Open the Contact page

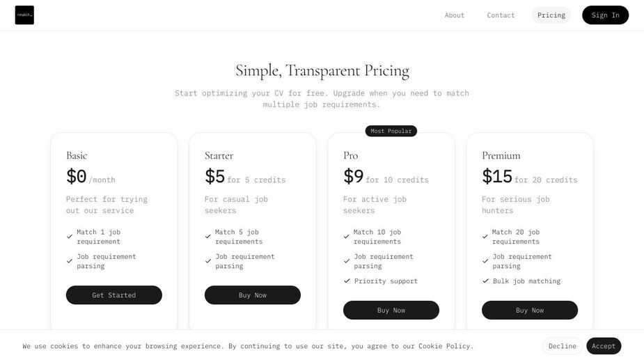point(501,15)
